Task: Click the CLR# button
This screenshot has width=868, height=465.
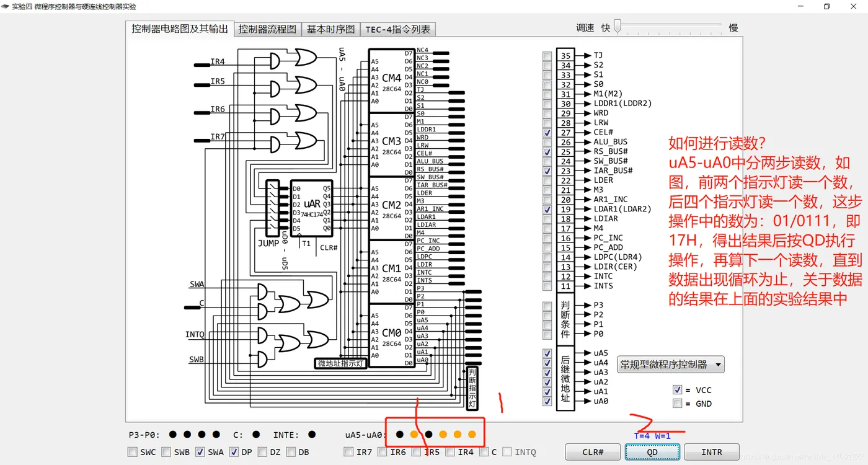Action: point(593,452)
